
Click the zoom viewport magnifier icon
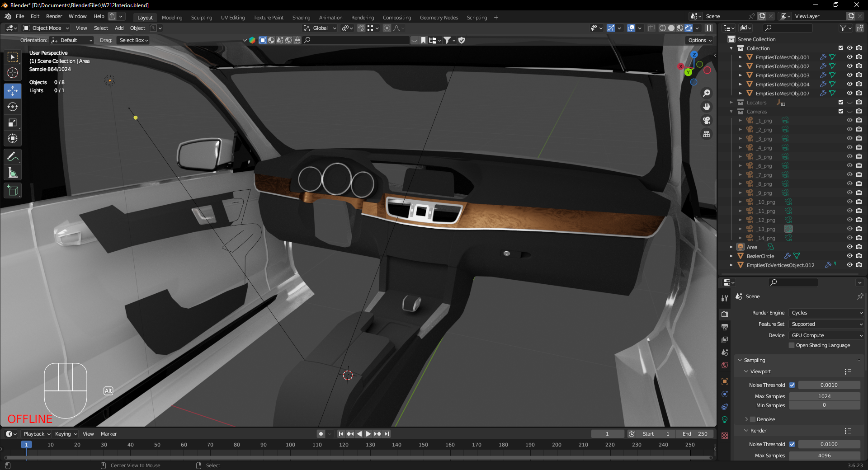click(x=707, y=93)
